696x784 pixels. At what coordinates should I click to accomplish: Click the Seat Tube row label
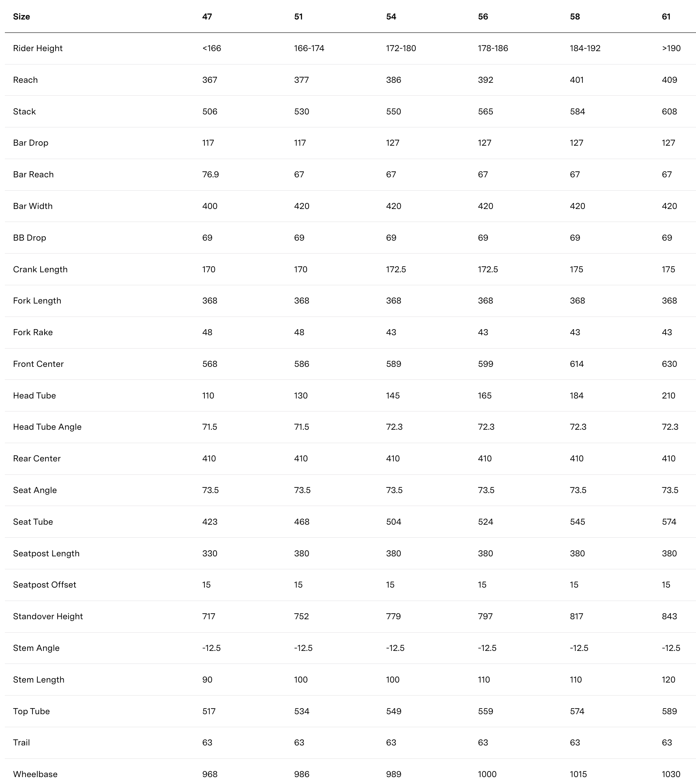coord(33,522)
